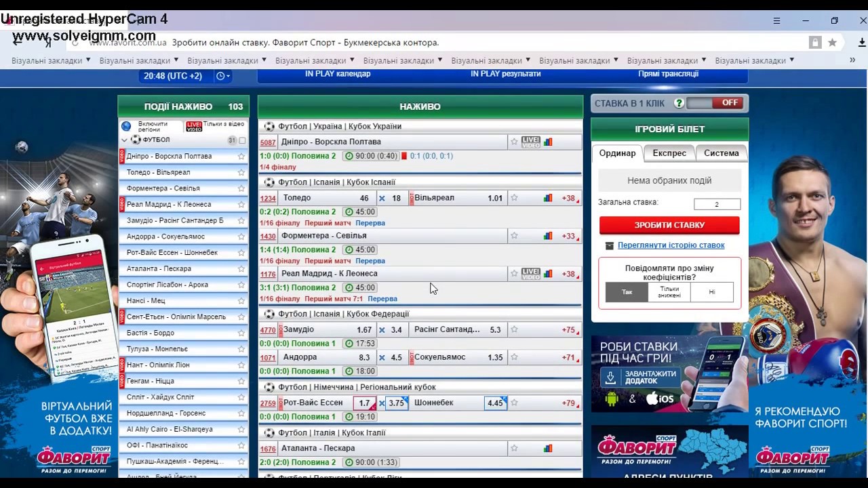Click the red Зробити ставку button
This screenshot has height=488, width=868.
tap(669, 225)
